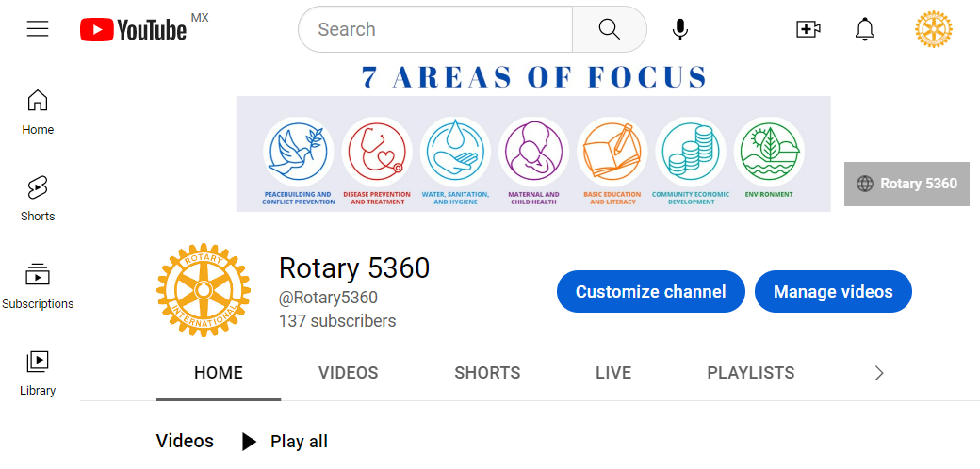Image resolution: width=980 pixels, height=469 pixels.
Task: Open the notifications bell
Action: 865,29
